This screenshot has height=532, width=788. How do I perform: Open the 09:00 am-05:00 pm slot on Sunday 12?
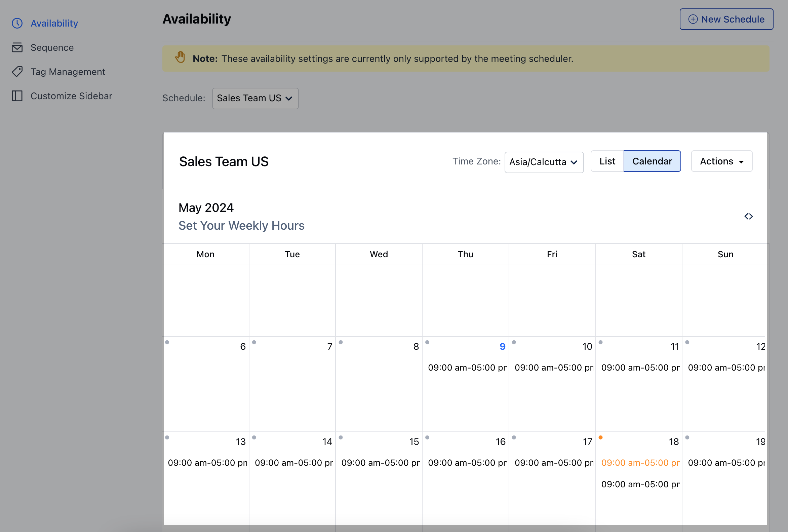[x=726, y=368]
